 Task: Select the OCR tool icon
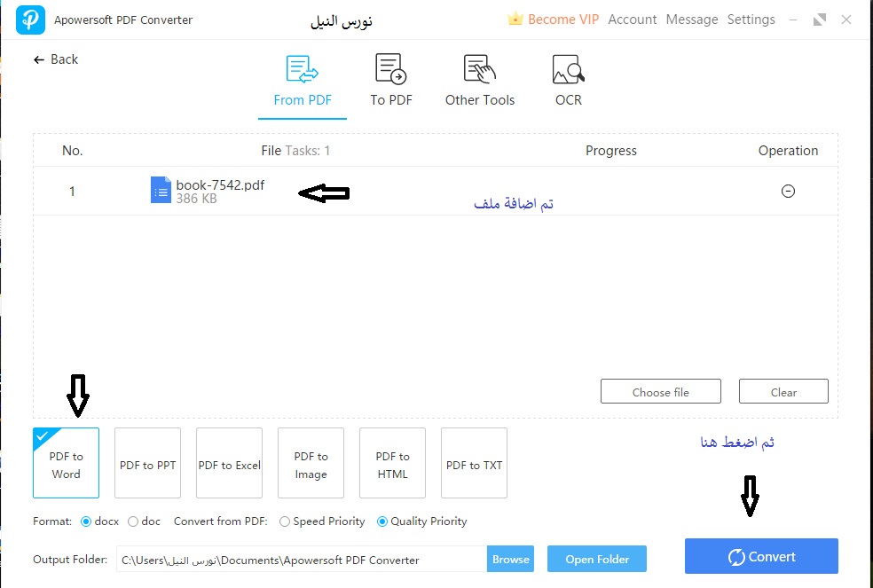coord(568,69)
